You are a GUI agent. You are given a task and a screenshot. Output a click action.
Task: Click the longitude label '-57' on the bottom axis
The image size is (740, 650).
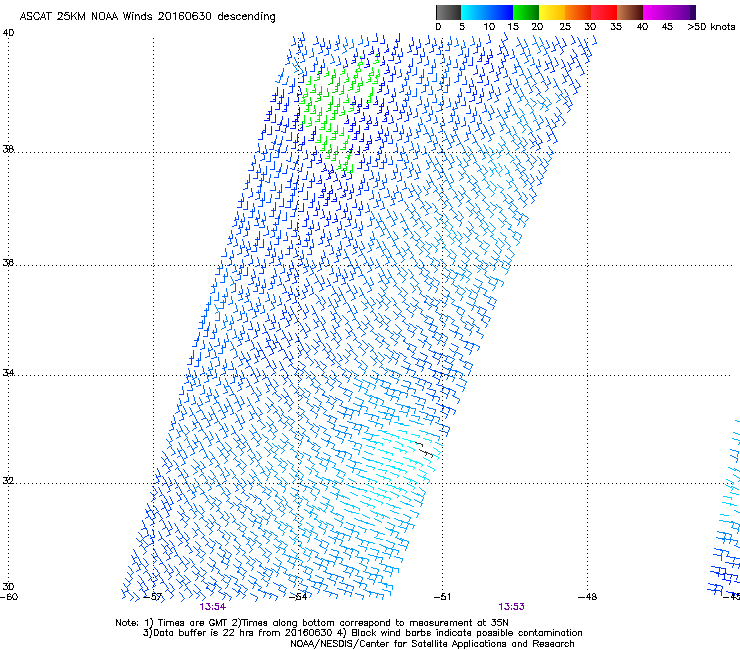(153, 597)
